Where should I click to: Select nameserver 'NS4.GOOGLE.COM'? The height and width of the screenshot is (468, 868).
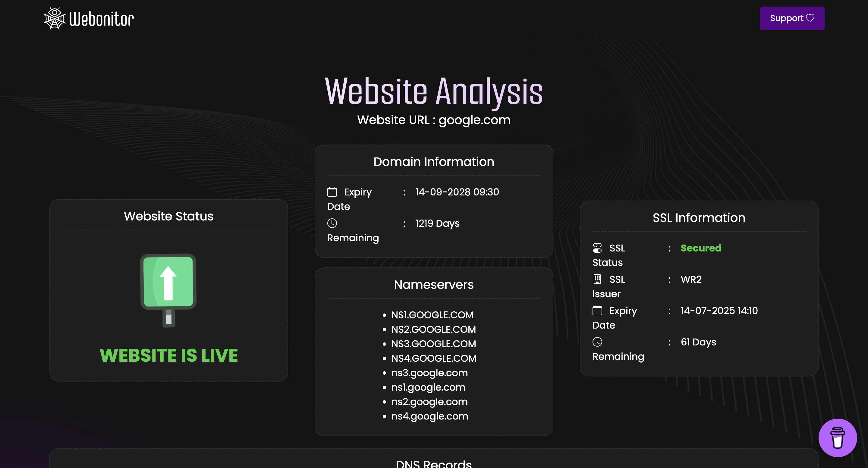click(434, 358)
